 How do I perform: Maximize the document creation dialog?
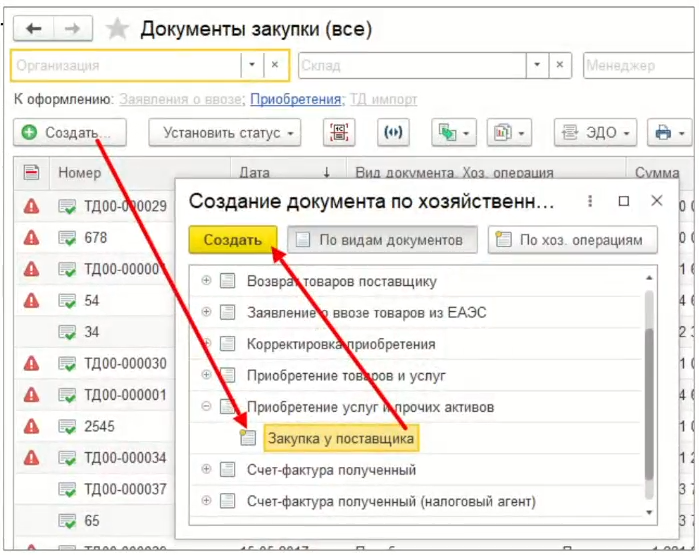coord(624,201)
